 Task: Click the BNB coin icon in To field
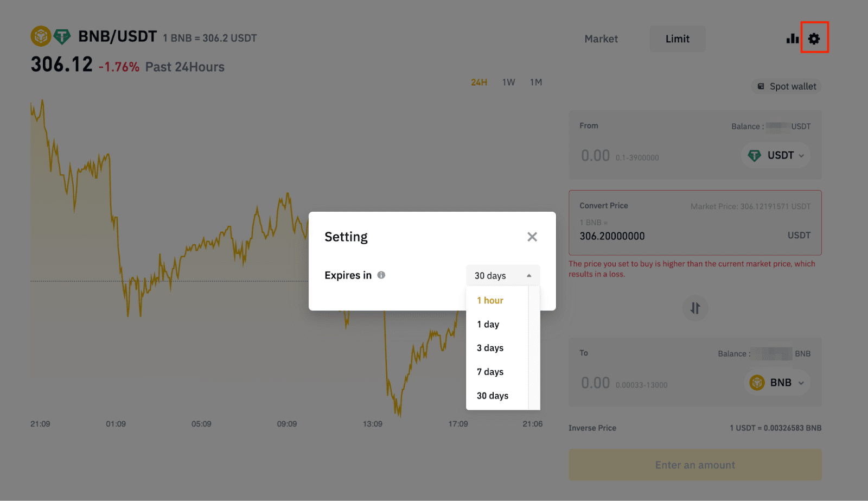(757, 383)
